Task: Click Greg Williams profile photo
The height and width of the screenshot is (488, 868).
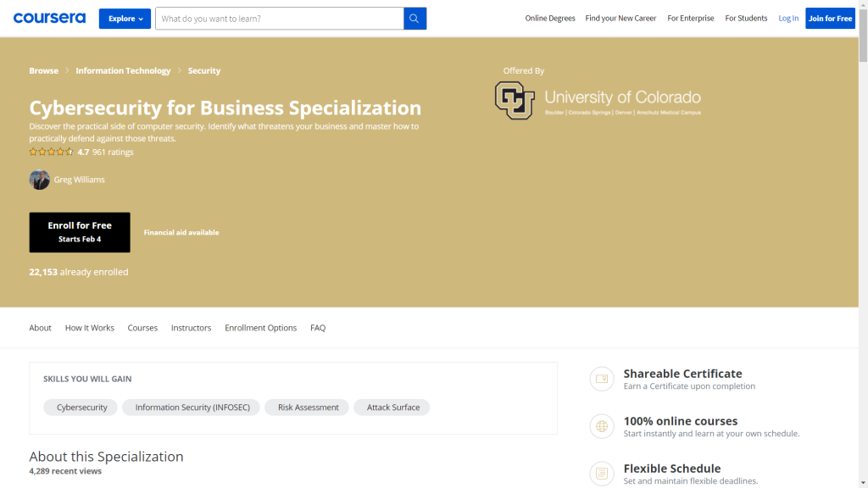Action: click(39, 180)
